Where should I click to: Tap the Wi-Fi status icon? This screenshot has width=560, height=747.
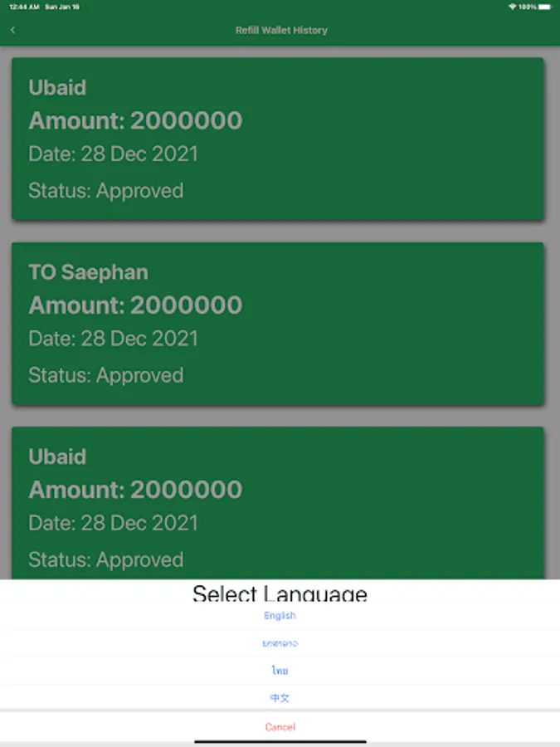[513, 7]
